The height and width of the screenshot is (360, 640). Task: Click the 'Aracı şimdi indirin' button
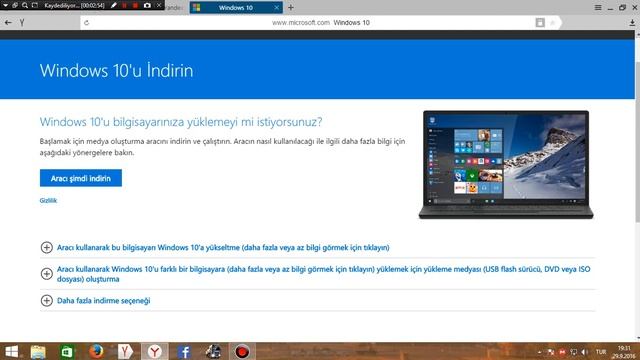(81, 178)
